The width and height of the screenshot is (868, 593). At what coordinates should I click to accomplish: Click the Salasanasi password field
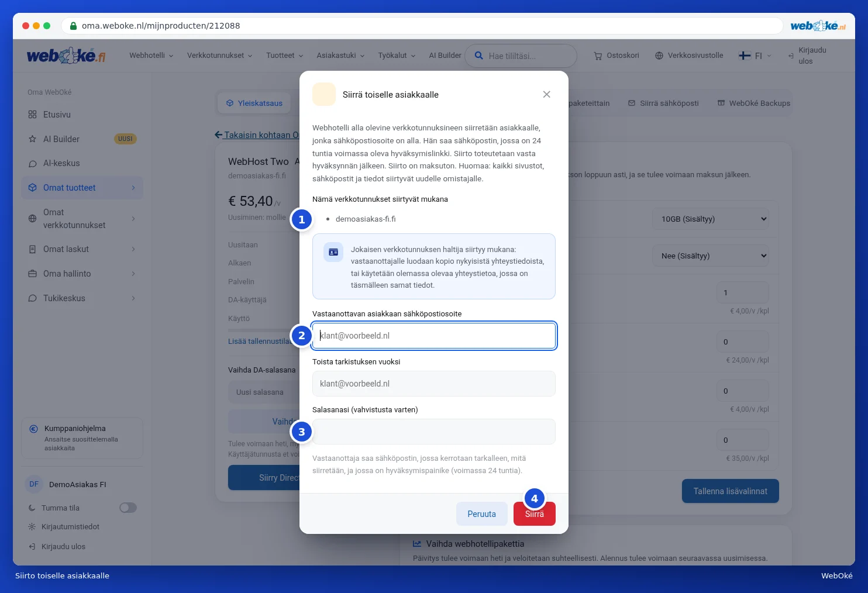[x=434, y=432]
